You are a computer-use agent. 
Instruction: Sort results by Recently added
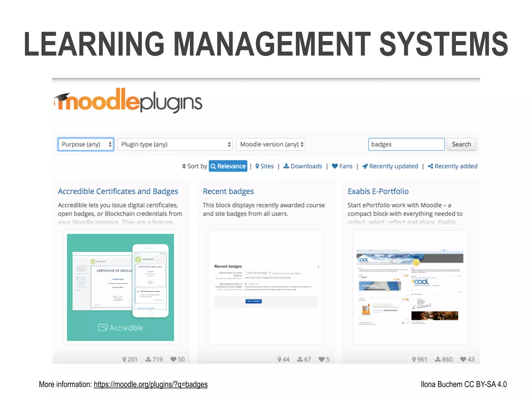(453, 166)
